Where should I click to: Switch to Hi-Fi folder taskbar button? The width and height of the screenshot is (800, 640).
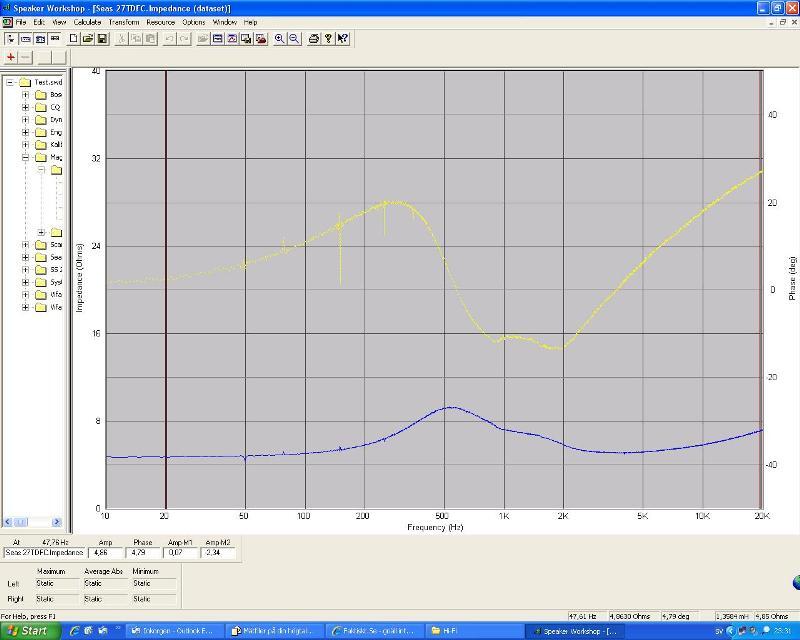[x=472, y=631]
